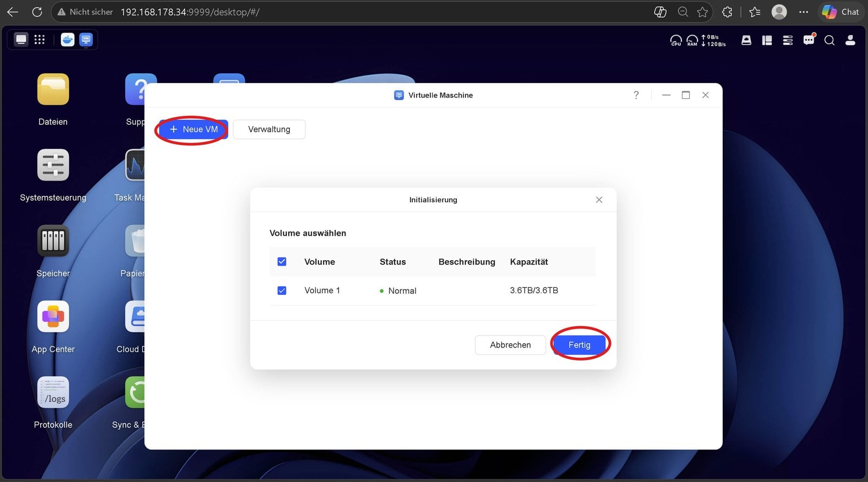Open the Dateien desktop app

(53, 89)
